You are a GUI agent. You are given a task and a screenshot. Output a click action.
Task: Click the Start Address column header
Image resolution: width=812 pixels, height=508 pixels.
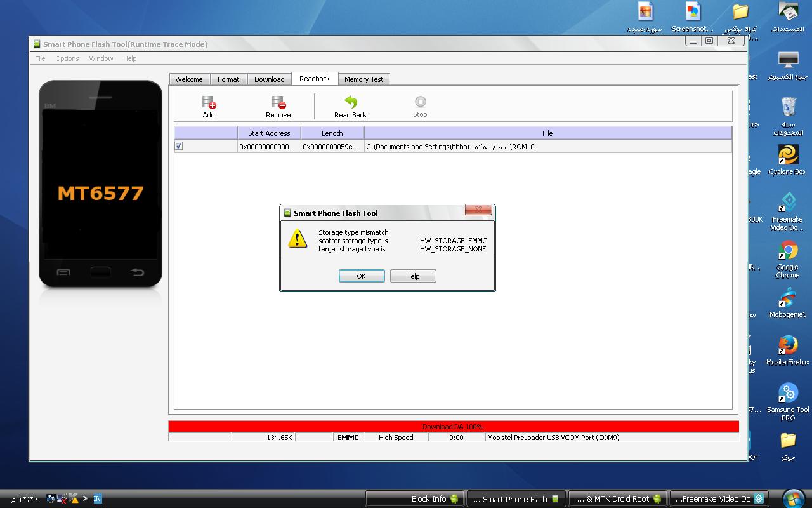(269, 133)
